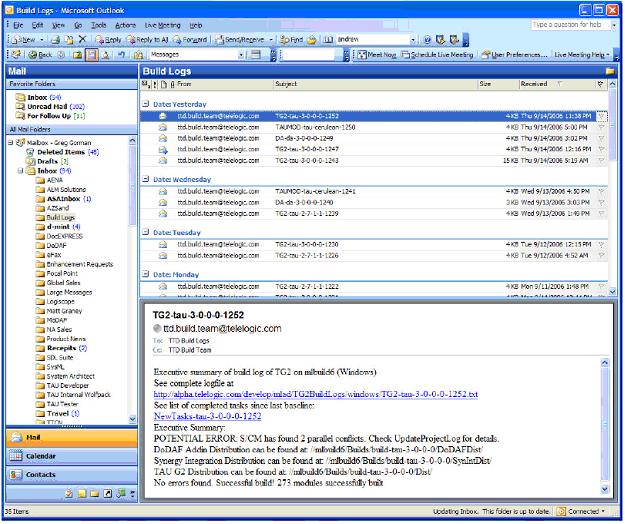Open the Edit menu
The image size is (625, 524).
pos(37,25)
